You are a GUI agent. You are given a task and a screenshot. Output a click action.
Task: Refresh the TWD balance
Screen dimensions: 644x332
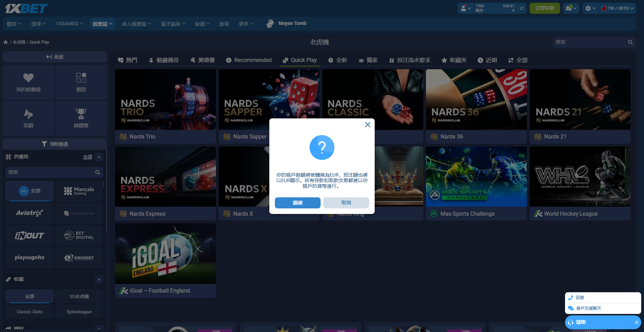[522, 8]
